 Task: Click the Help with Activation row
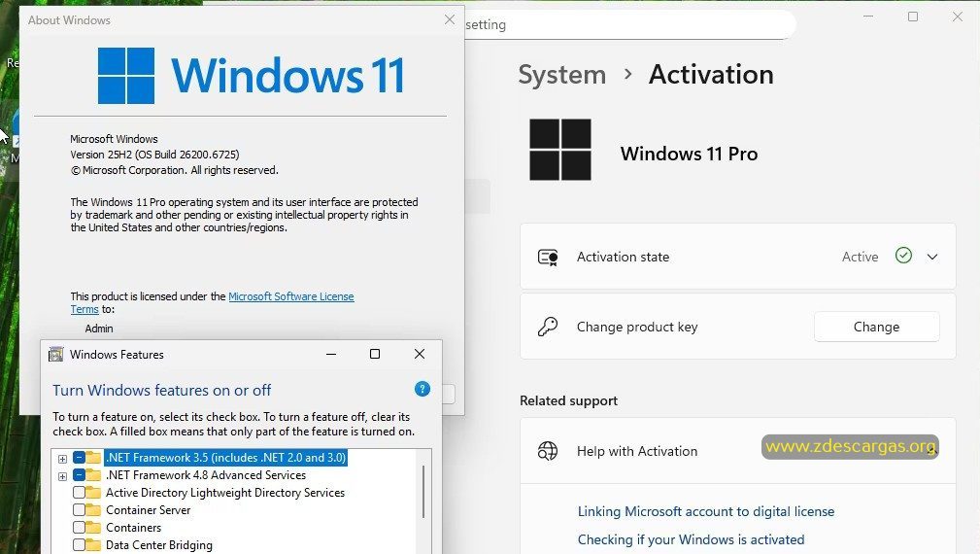(737, 451)
